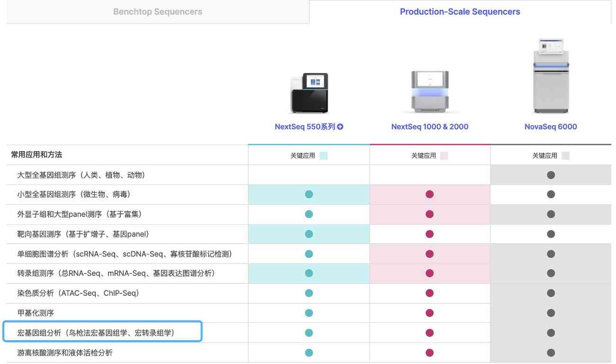Click the gray dot in the 靶向基因测序 row
This screenshot has width=616, height=364.
551,234
